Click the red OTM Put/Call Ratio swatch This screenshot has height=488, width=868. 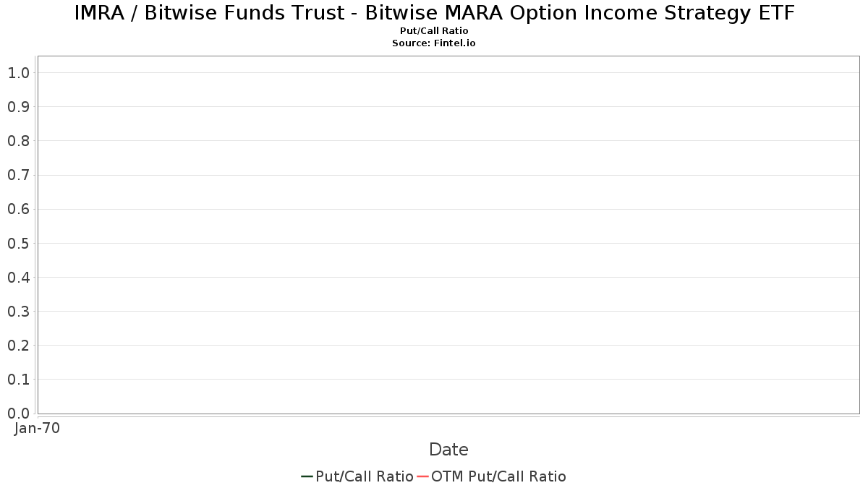tap(422, 476)
